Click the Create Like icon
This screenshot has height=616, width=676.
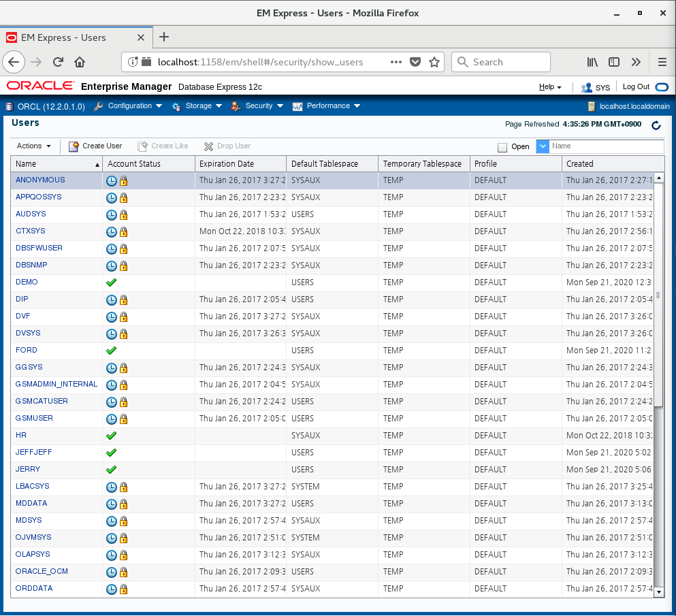143,146
